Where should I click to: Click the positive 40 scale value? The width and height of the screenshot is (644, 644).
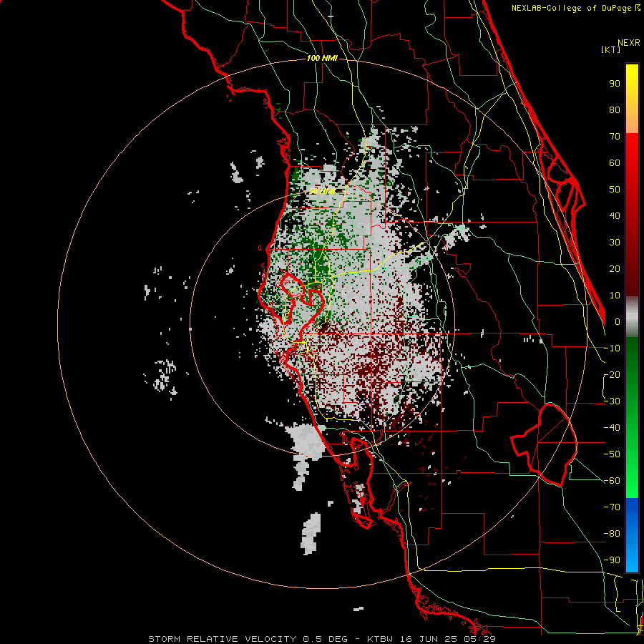tap(615, 216)
